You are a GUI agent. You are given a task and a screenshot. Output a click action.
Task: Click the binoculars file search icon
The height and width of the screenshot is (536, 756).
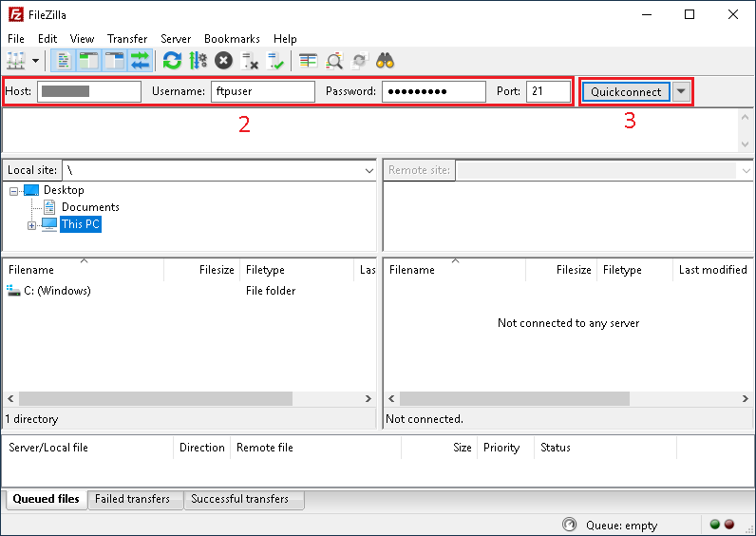[386, 61]
